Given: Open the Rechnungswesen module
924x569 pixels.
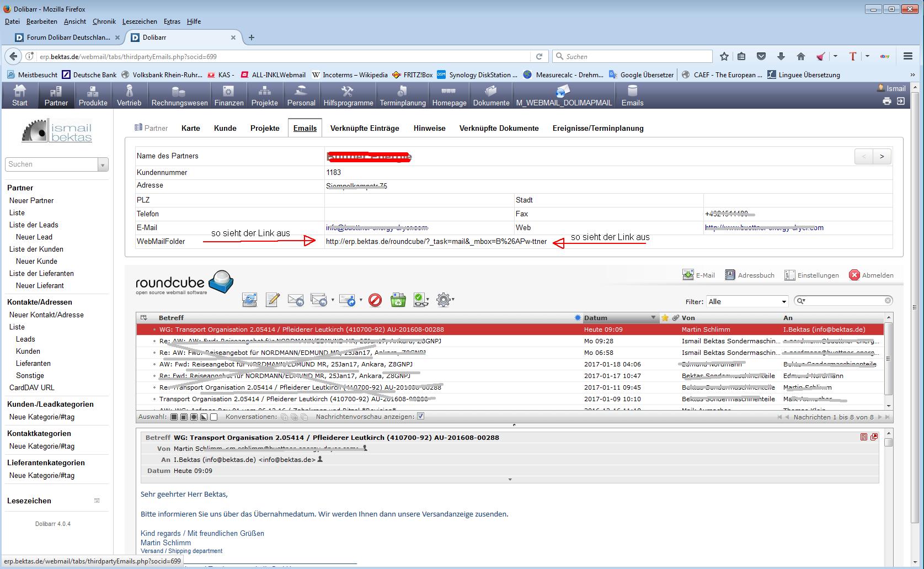Looking at the screenshot, I should click(179, 95).
